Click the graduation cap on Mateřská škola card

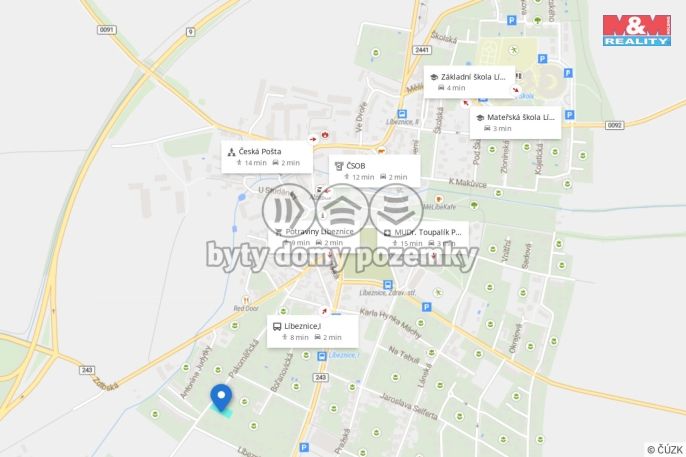click(480, 118)
